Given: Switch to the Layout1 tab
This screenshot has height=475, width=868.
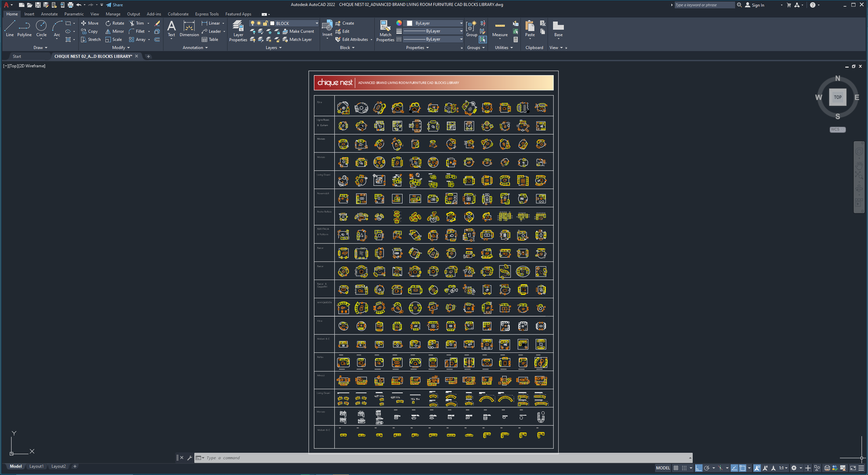Looking at the screenshot, I should click(36, 466).
